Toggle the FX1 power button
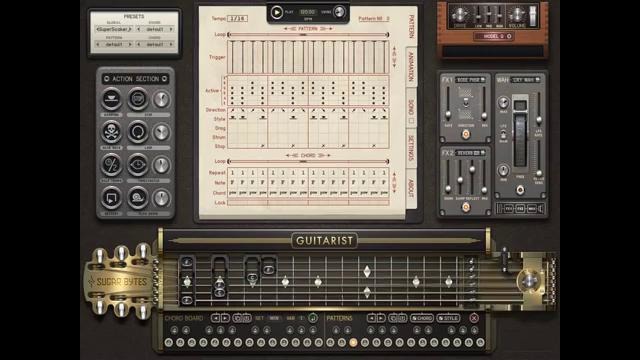640x360 pixels. (465, 134)
